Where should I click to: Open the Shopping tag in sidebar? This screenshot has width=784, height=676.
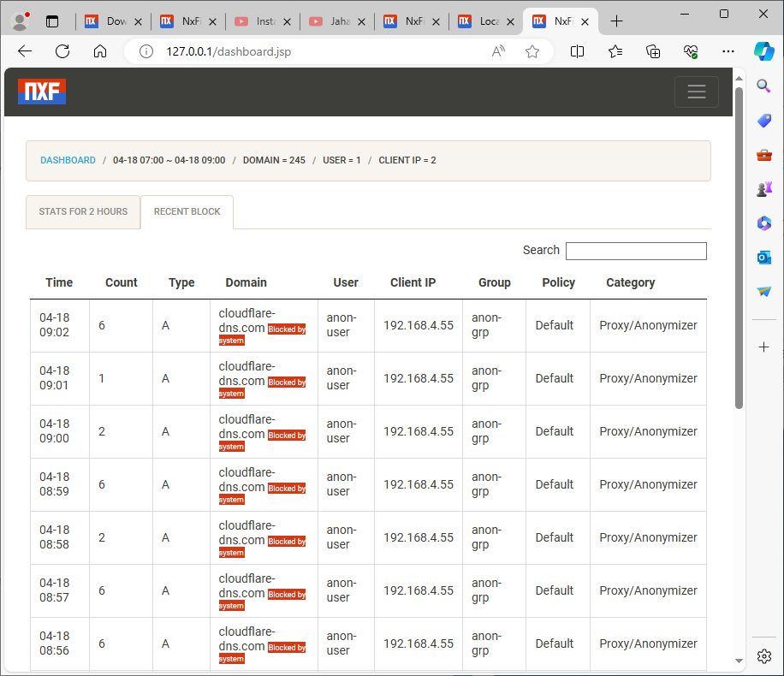764,121
